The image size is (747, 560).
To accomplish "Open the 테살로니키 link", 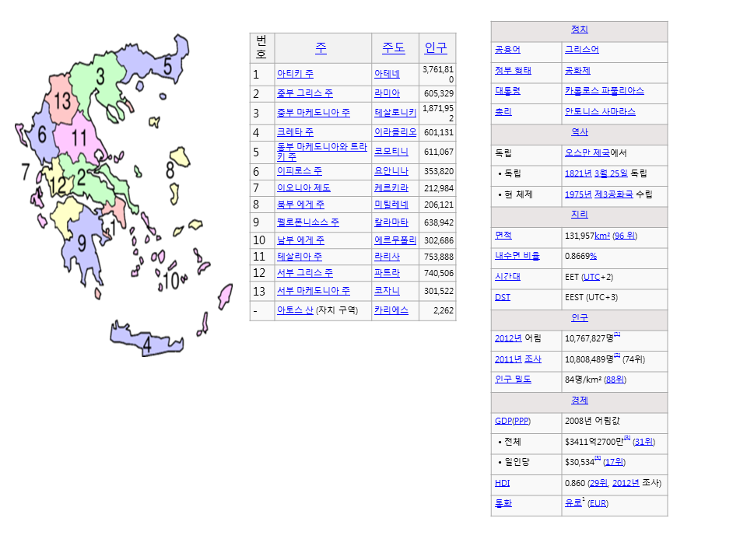I will pyautogui.click(x=395, y=113).
